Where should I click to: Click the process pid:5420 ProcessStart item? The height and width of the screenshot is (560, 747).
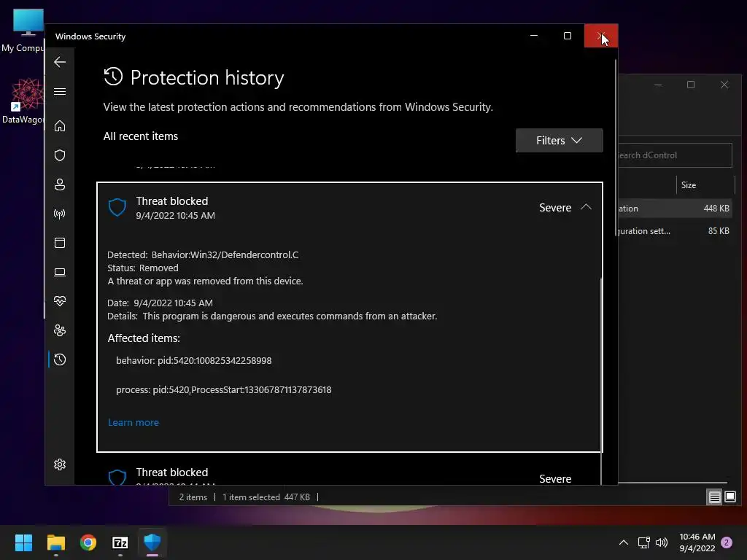(x=223, y=389)
